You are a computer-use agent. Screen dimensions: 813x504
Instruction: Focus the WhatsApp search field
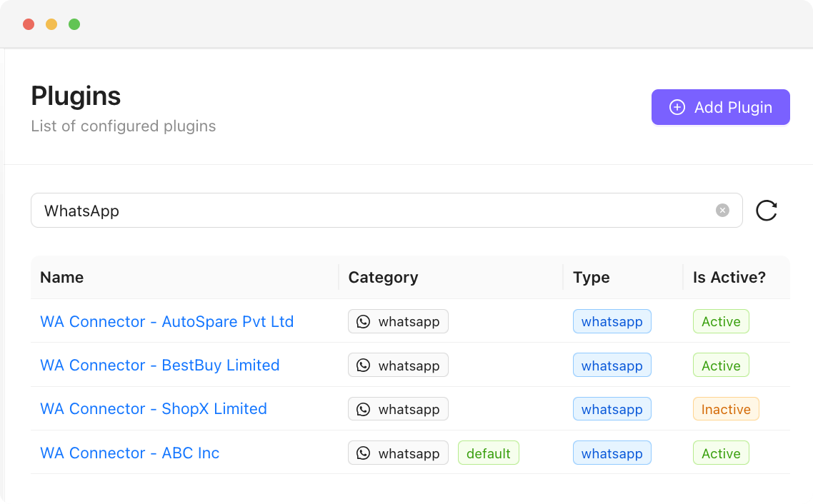(x=386, y=211)
